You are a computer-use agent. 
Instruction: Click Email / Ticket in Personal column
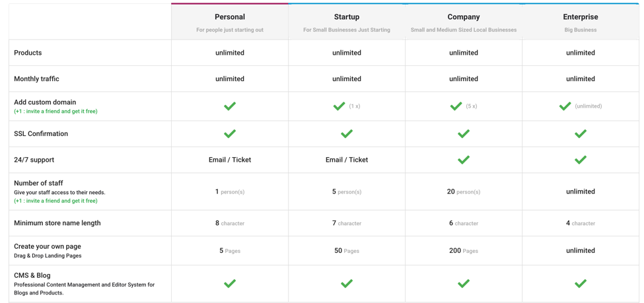(230, 160)
